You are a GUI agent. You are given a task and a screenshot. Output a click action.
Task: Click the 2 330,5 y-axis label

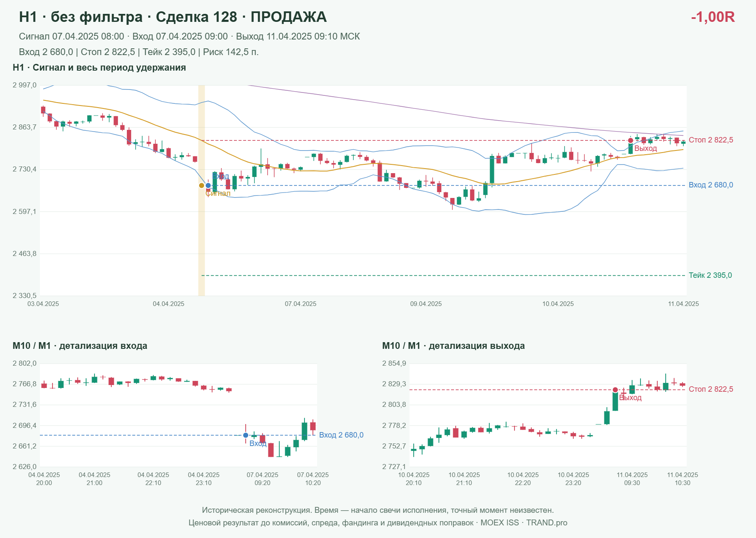pos(24,296)
